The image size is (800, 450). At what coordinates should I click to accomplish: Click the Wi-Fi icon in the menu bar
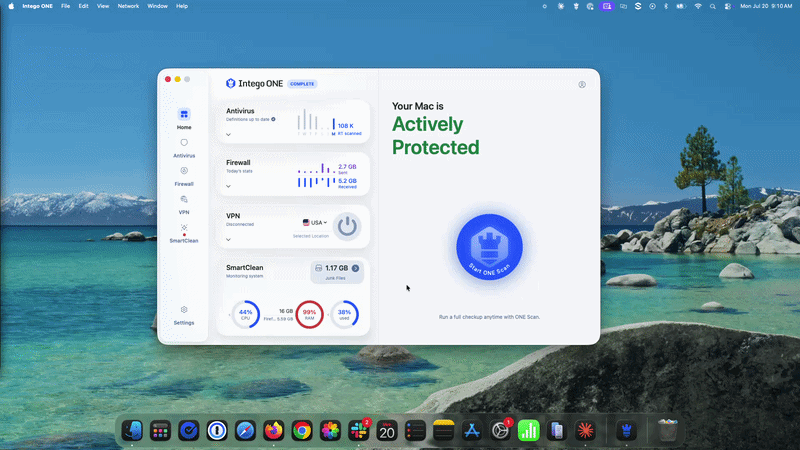coord(698,6)
